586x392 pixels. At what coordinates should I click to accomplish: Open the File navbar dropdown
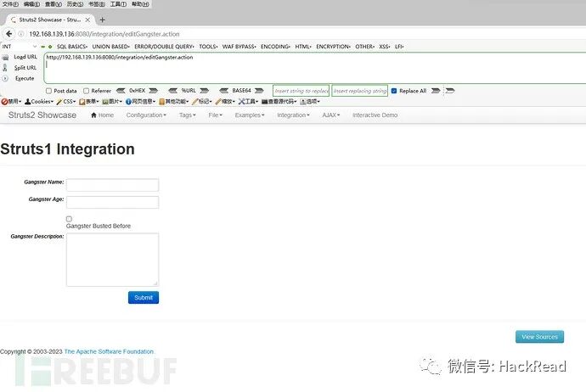215,115
